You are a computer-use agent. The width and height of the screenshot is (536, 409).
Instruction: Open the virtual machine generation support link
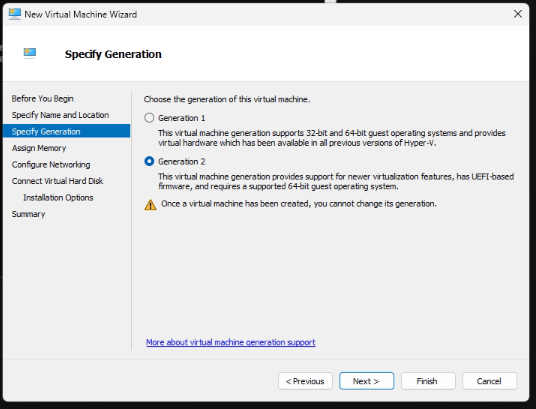230,342
